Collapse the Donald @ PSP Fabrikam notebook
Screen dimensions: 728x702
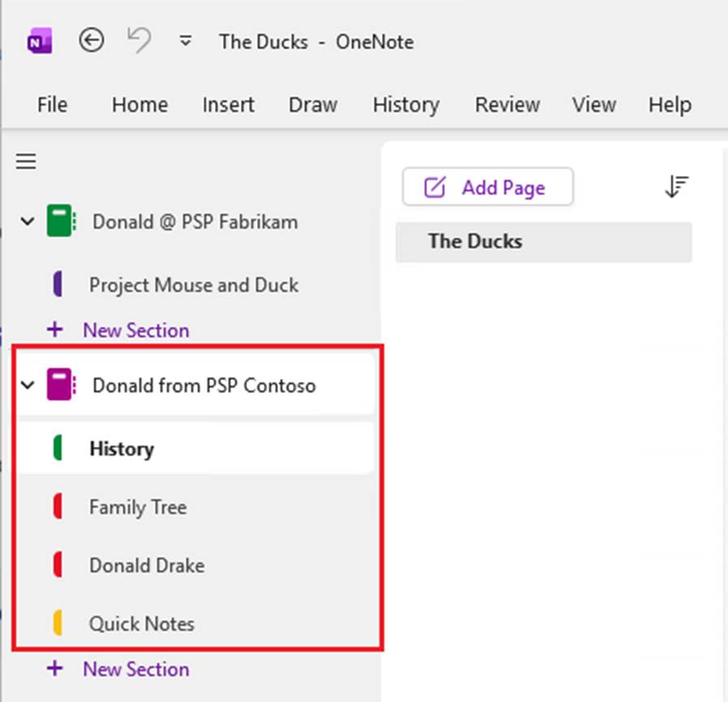point(28,221)
